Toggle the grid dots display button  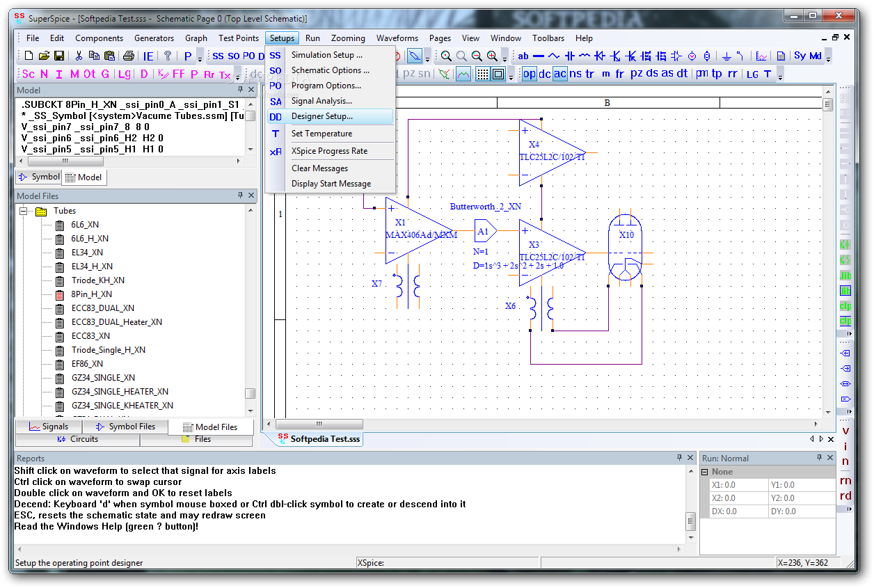tap(483, 74)
